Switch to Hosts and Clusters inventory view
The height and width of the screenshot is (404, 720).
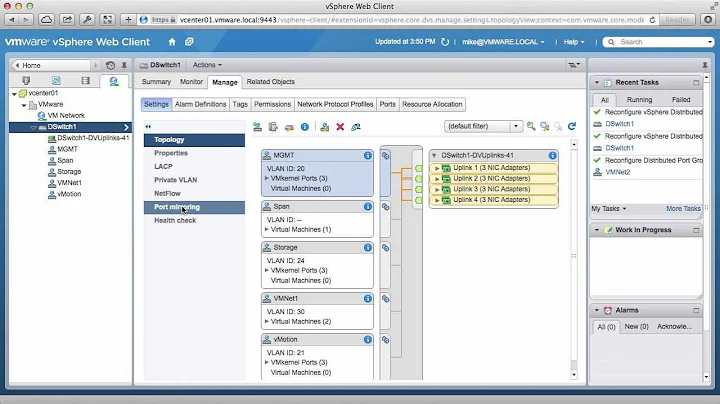[x=26, y=81]
